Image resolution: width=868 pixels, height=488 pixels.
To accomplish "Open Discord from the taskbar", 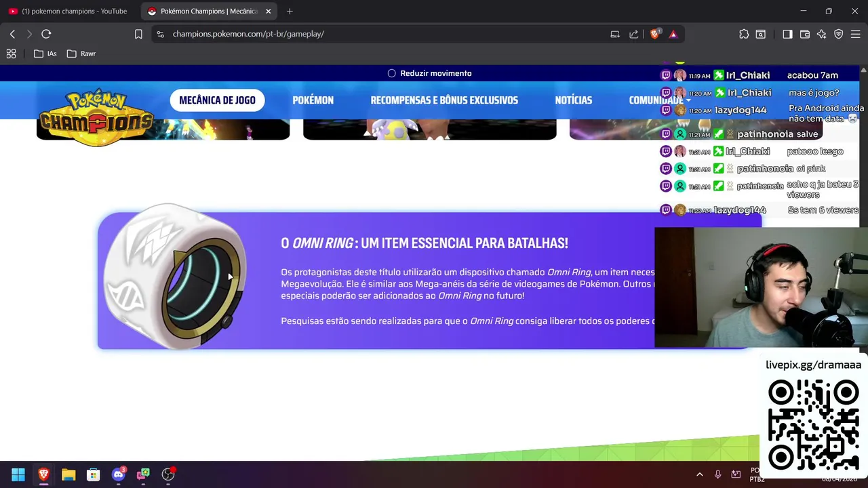I will (119, 474).
